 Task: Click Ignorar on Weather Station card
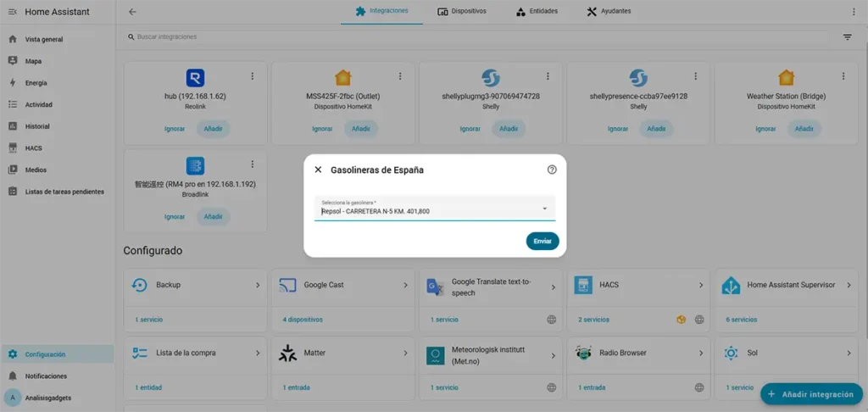tap(765, 129)
